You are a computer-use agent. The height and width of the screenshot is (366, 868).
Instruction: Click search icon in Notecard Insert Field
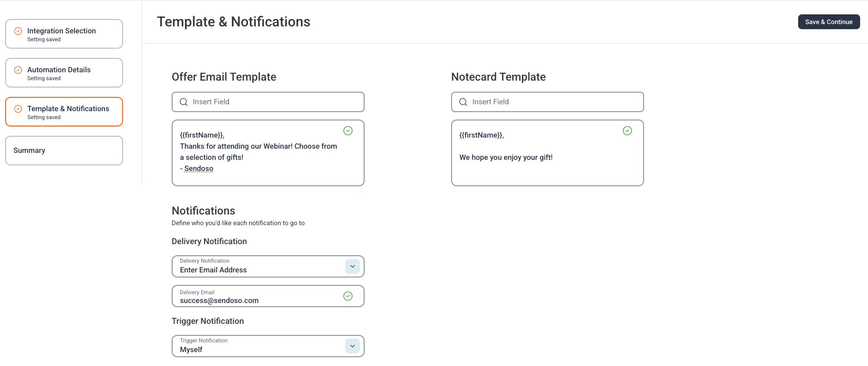463,102
